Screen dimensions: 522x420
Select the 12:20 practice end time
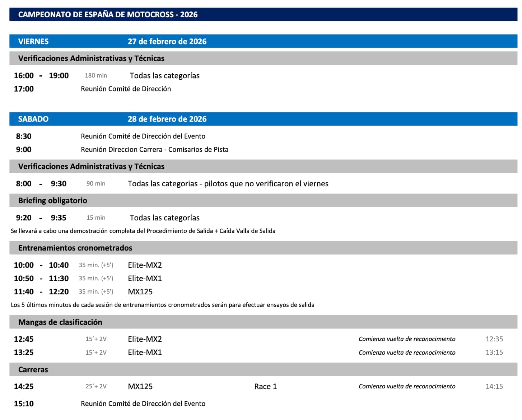[59, 292]
